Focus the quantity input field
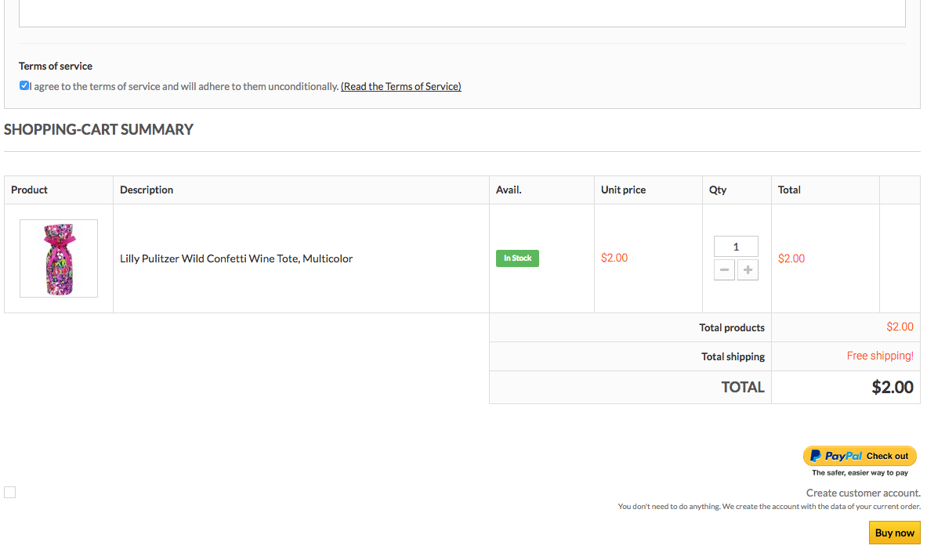Image resolution: width=927 pixels, height=560 pixels. (736, 247)
